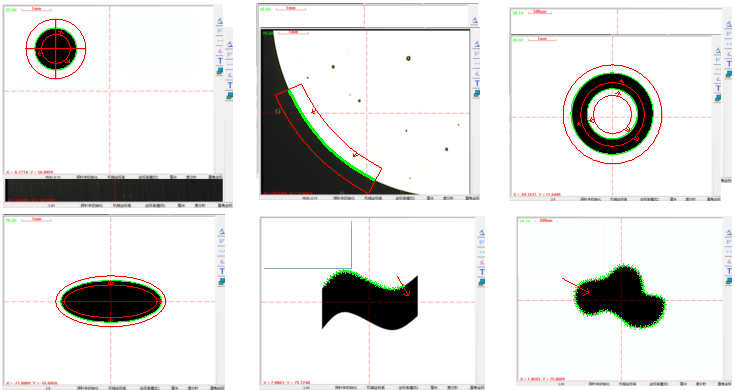Click the microscope icon in the top-left window toolbar
Image resolution: width=735 pixels, height=390 pixels.
pos(219,22)
